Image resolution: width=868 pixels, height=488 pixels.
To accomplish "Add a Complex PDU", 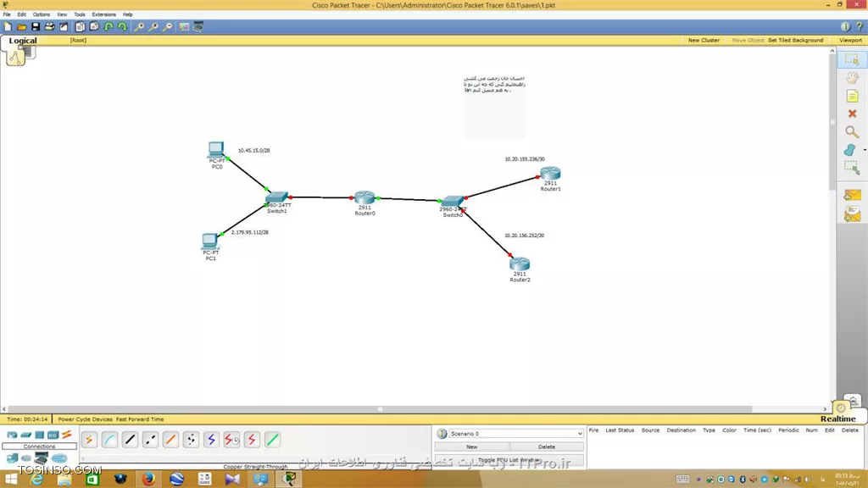I will tap(852, 214).
